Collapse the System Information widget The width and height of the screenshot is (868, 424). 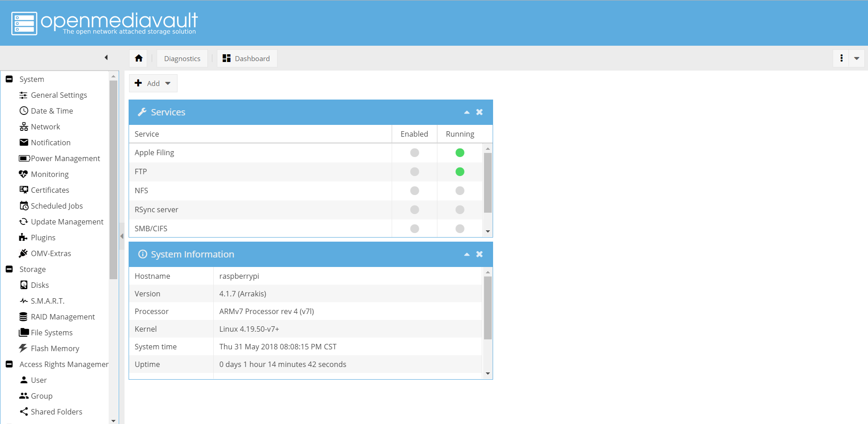click(467, 254)
